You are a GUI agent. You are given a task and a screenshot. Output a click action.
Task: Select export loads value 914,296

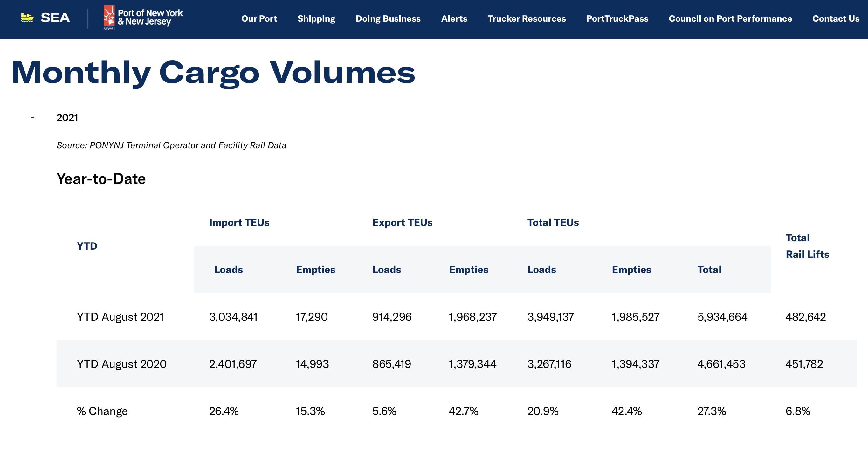point(392,317)
